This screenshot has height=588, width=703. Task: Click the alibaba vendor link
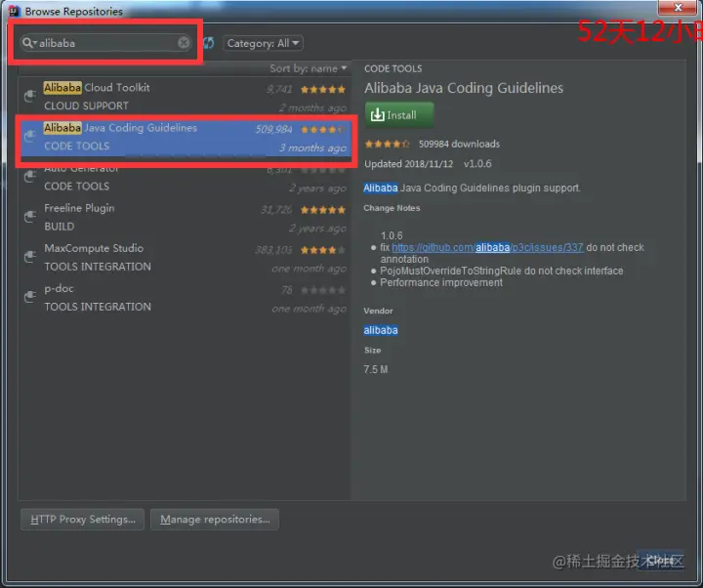381,330
